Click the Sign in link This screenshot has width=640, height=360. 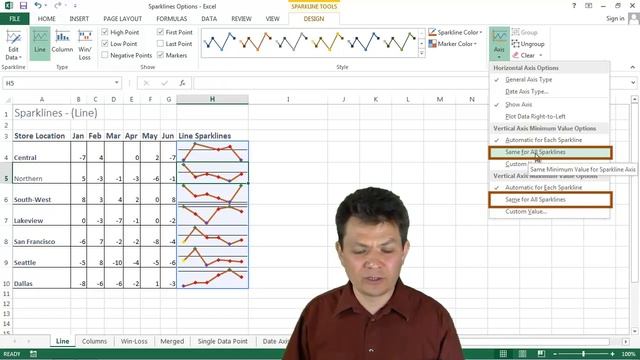click(x=615, y=19)
